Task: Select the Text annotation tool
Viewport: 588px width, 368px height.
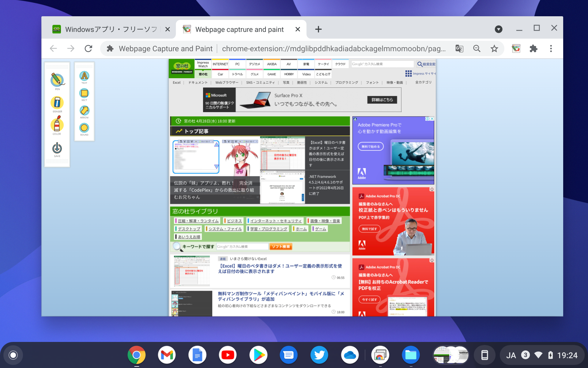Action: [x=84, y=76]
